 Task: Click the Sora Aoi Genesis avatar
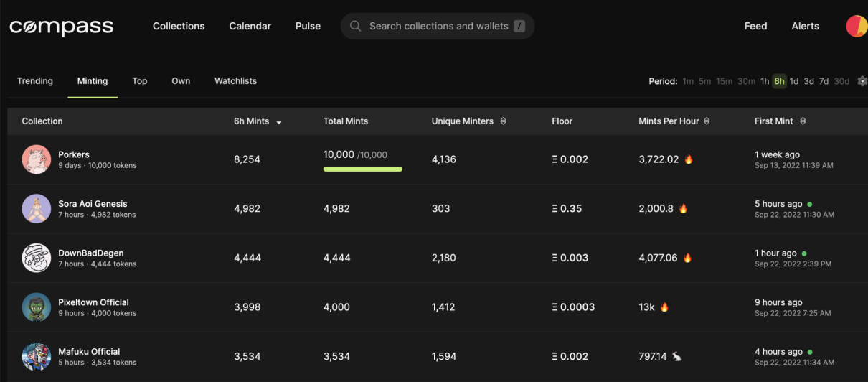(36, 209)
